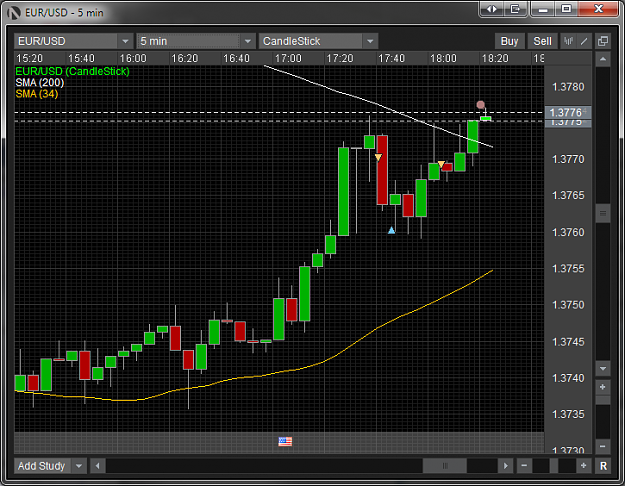The image size is (625, 486).
Task: Open the CandleStick chart type dropdown
Action: 370,41
